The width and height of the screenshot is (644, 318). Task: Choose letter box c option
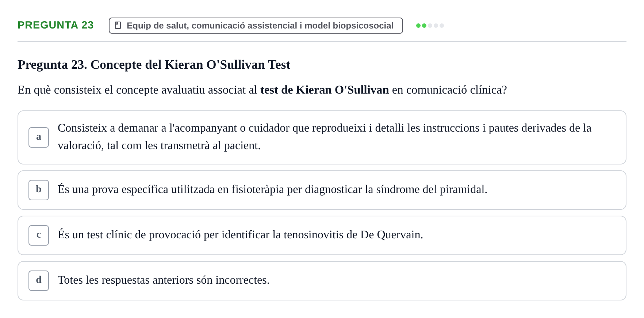(39, 235)
